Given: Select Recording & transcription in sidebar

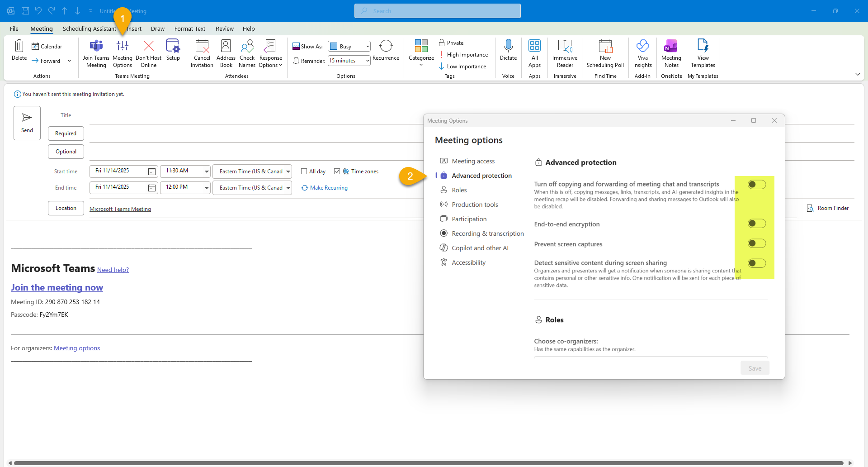Looking at the screenshot, I should (487, 233).
